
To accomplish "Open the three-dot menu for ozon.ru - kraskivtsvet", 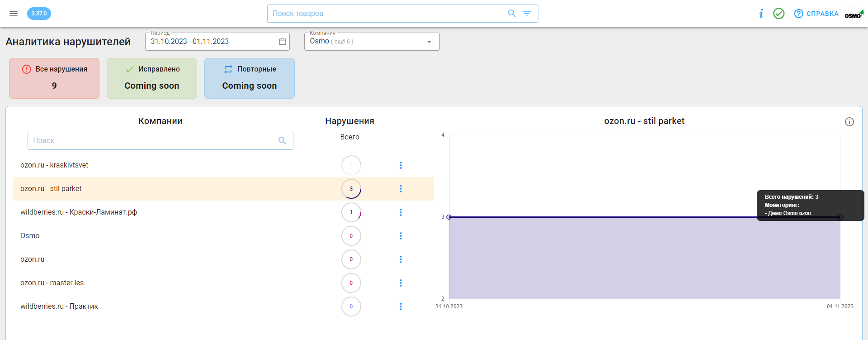I will 401,165.
